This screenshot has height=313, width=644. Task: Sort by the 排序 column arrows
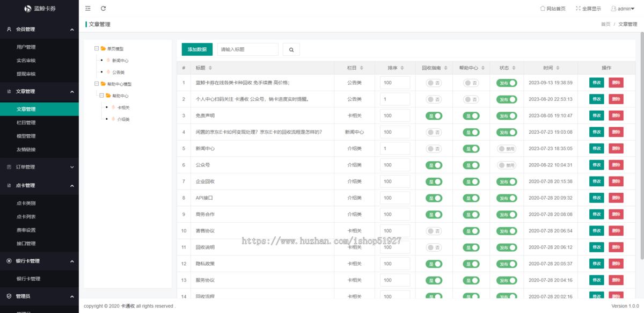click(x=402, y=68)
